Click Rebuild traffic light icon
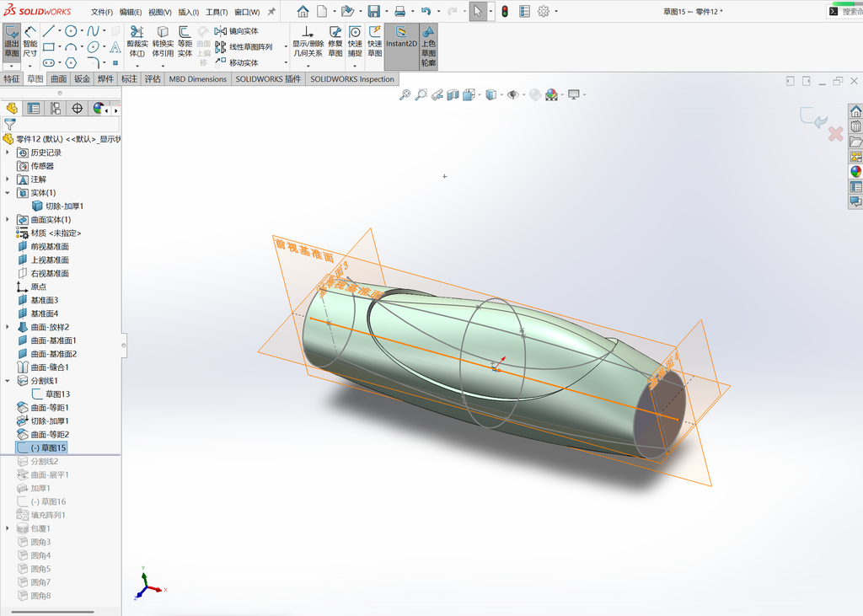 pyautogui.click(x=505, y=11)
